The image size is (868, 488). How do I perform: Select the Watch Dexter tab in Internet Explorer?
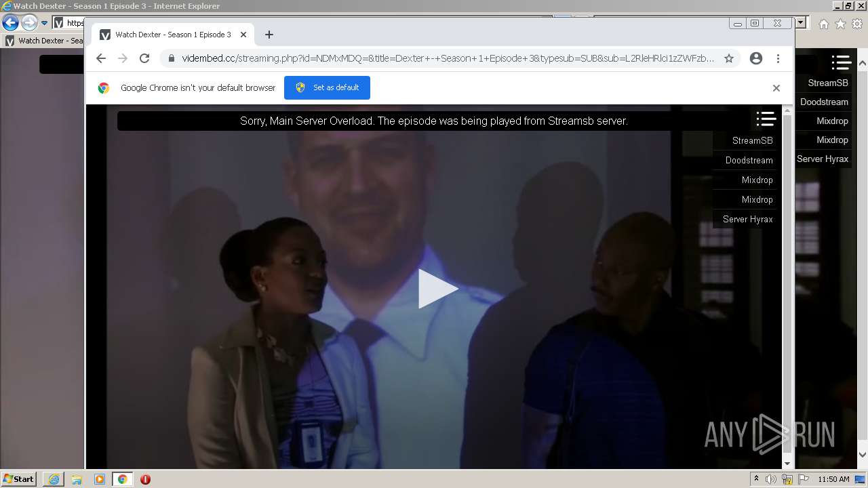click(x=43, y=41)
